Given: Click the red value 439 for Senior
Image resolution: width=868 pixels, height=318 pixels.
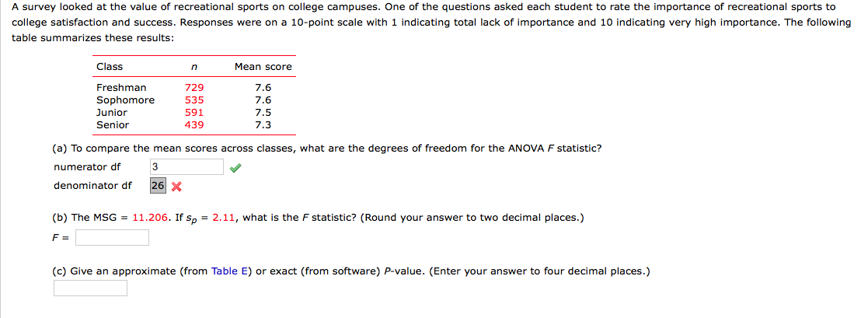Looking at the screenshot, I should [194, 125].
